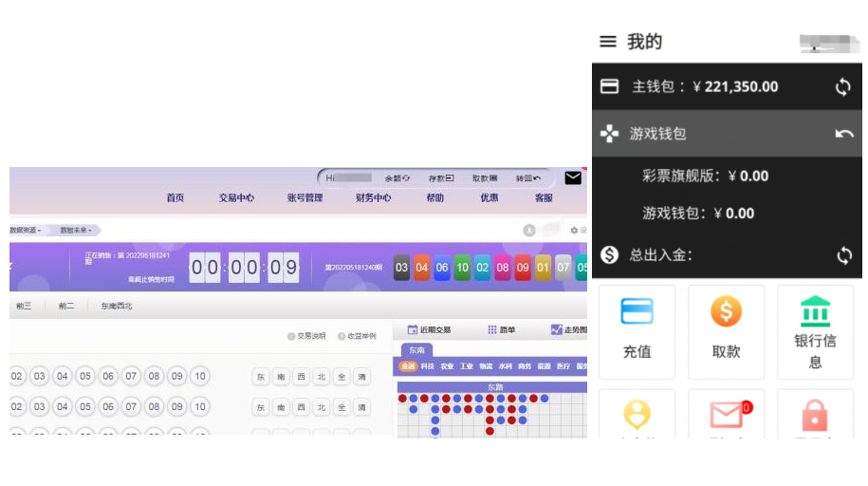
Task: Click 清 in the first row
Action: 362,377
